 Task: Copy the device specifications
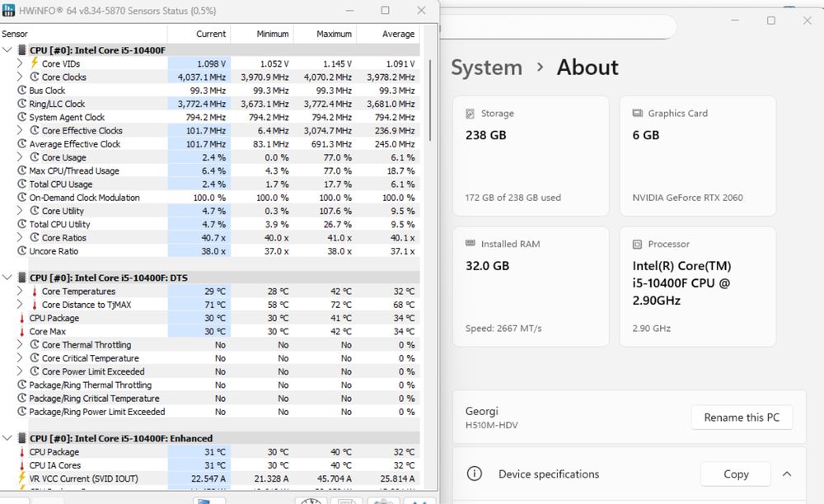[x=736, y=474]
